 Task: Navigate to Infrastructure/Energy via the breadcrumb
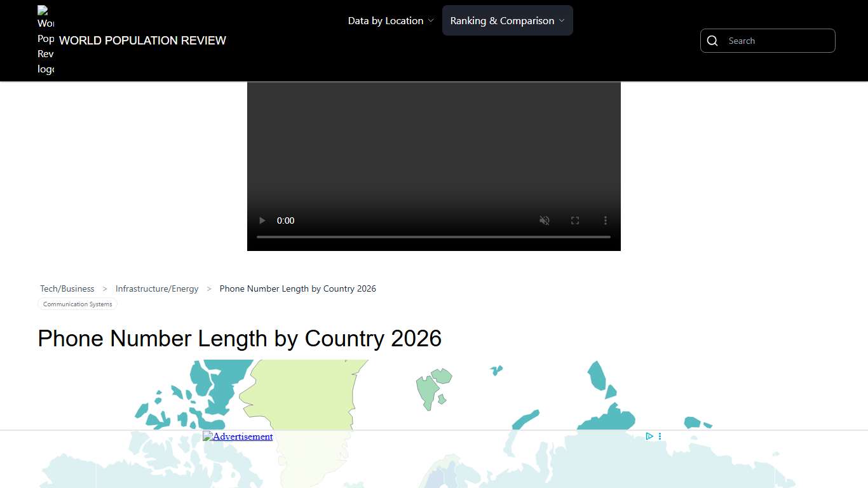pos(156,288)
